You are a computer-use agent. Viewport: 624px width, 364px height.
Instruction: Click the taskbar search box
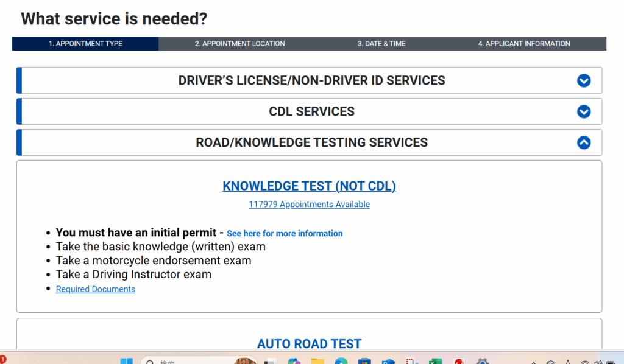pos(183,361)
